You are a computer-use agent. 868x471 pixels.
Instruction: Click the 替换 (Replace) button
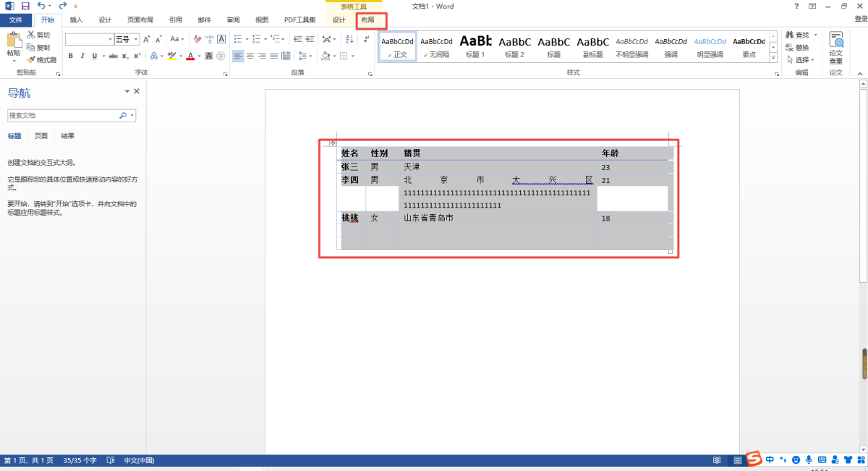coord(797,48)
